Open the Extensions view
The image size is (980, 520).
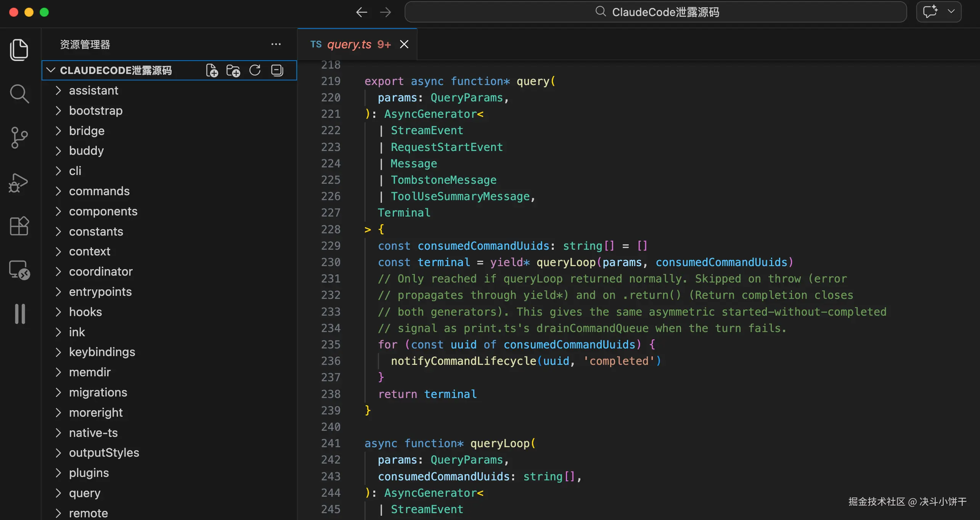(19, 226)
